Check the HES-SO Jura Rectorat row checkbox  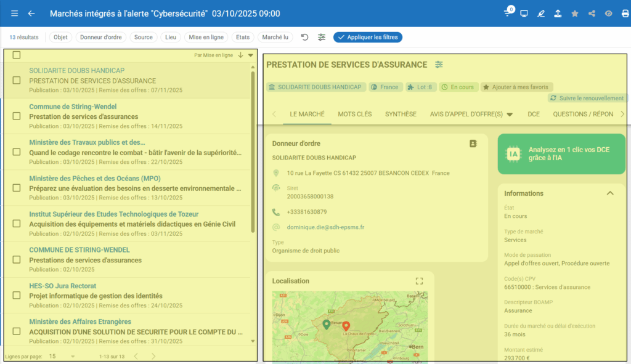coord(17,295)
